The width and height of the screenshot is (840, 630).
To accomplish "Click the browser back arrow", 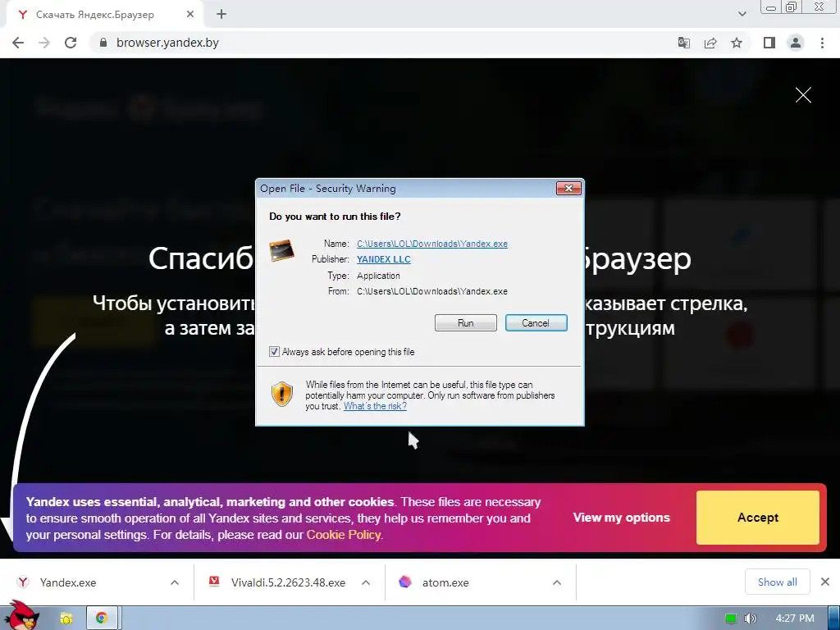I will tap(18, 43).
